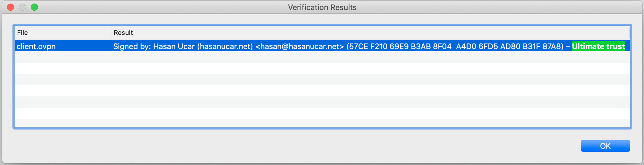Image resolution: width=644 pixels, height=165 pixels.
Task: Click the OK button
Action: point(605,146)
